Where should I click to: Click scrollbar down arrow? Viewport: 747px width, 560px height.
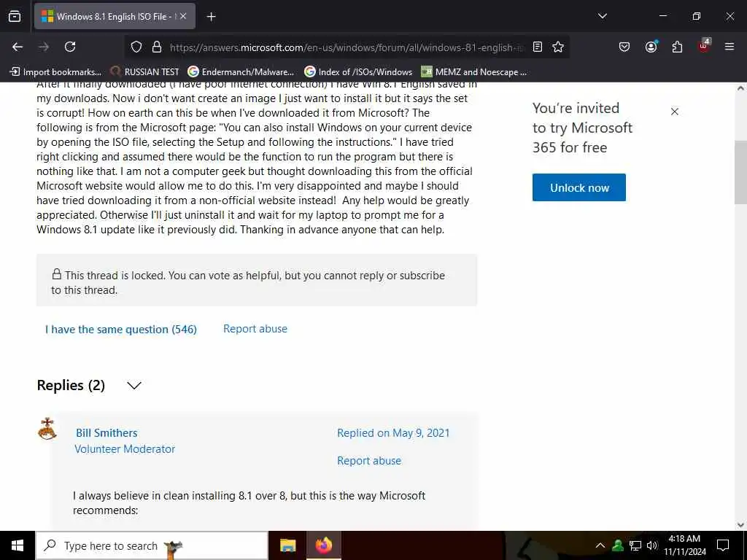(x=740, y=525)
